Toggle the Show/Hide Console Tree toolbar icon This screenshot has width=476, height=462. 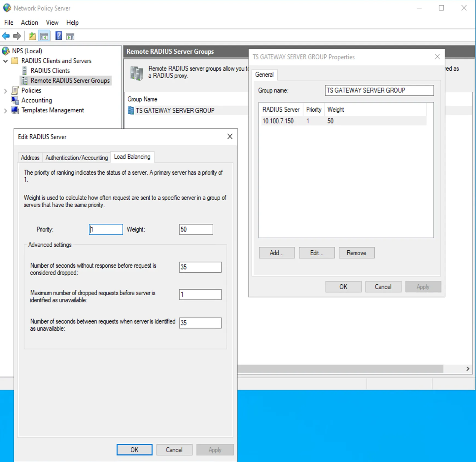pos(44,36)
